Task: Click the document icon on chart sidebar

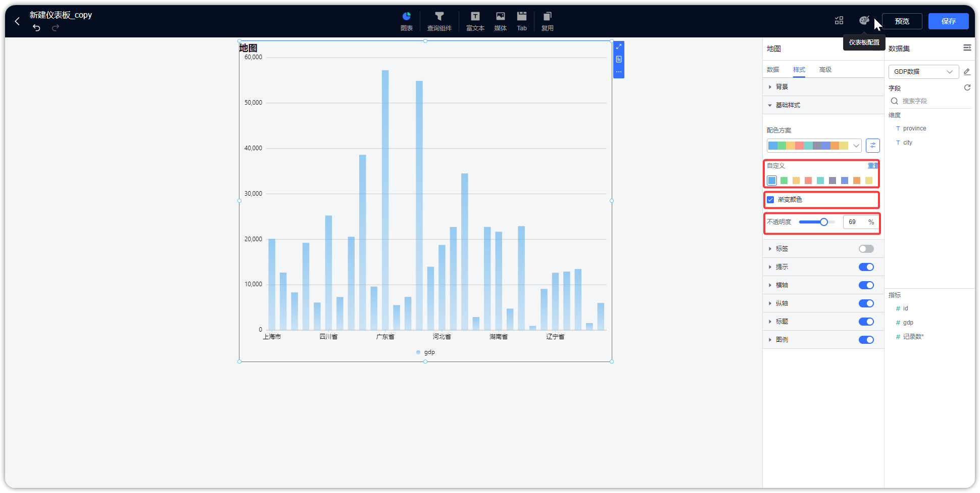Action: tap(619, 59)
